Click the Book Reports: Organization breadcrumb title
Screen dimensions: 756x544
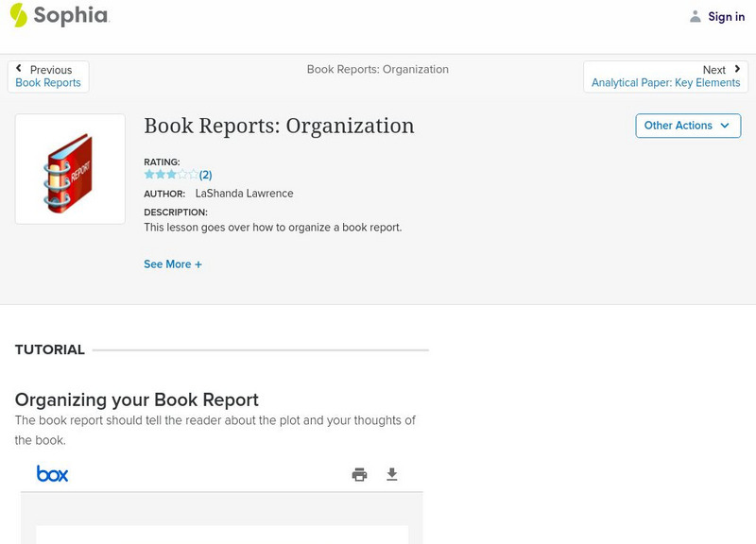click(x=378, y=69)
